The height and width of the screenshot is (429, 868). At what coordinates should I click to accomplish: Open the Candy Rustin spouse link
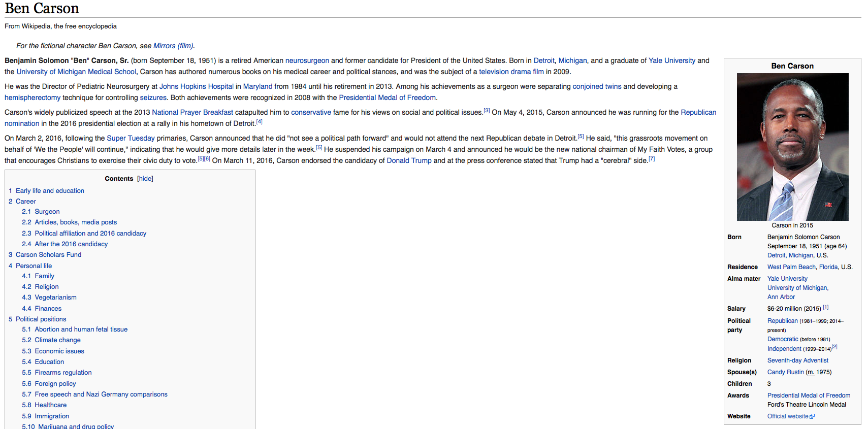tap(786, 372)
